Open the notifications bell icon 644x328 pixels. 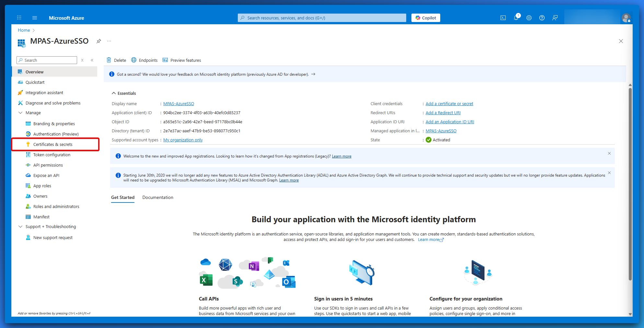pyautogui.click(x=516, y=18)
